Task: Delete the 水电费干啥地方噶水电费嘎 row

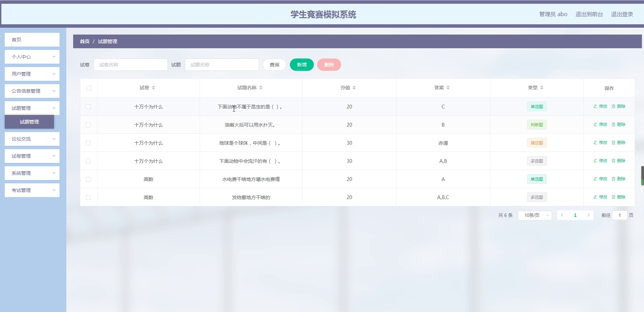Action: click(x=618, y=179)
